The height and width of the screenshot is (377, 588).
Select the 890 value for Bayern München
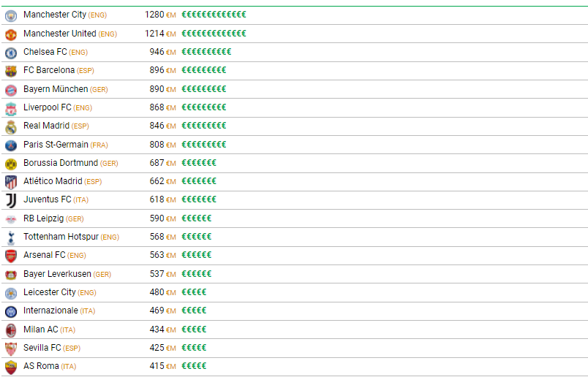click(157, 89)
